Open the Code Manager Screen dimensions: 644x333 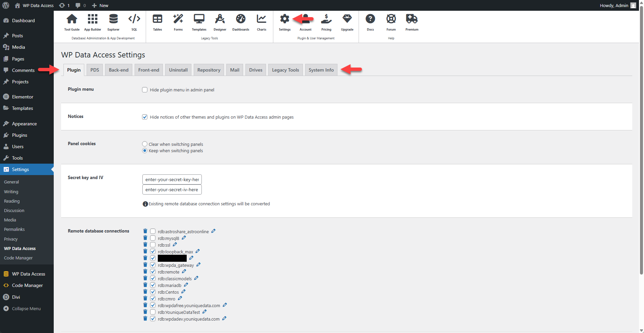coord(27,285)
